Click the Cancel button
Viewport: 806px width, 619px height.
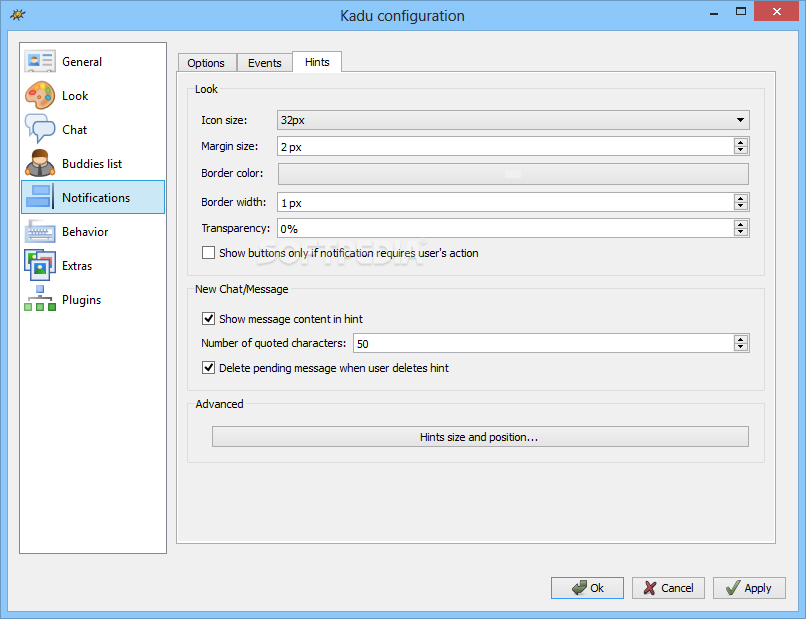[668, 588]
